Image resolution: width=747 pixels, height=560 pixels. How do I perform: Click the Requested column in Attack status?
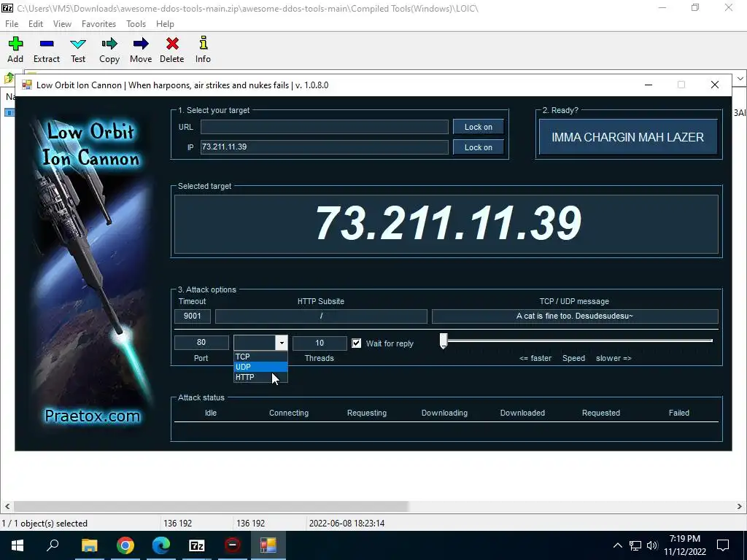tap(601, 413)
